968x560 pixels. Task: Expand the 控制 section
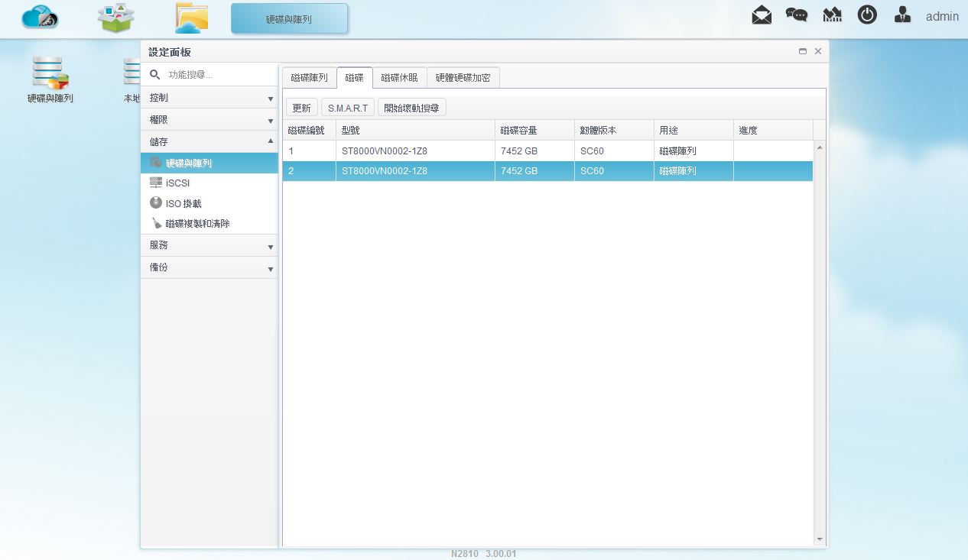coord(210,98)
